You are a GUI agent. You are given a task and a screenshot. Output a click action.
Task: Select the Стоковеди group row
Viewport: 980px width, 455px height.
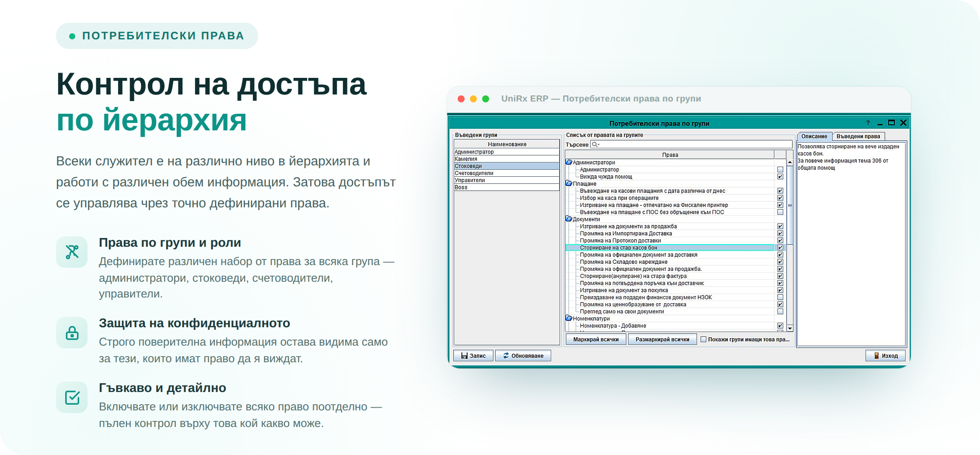click(507, 166)
